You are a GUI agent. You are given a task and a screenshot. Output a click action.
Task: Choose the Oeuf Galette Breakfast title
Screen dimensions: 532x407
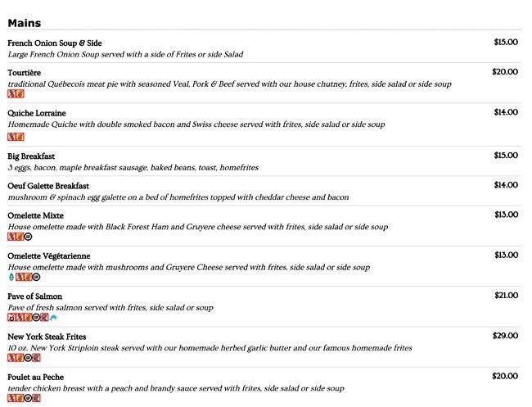[48, 186]
